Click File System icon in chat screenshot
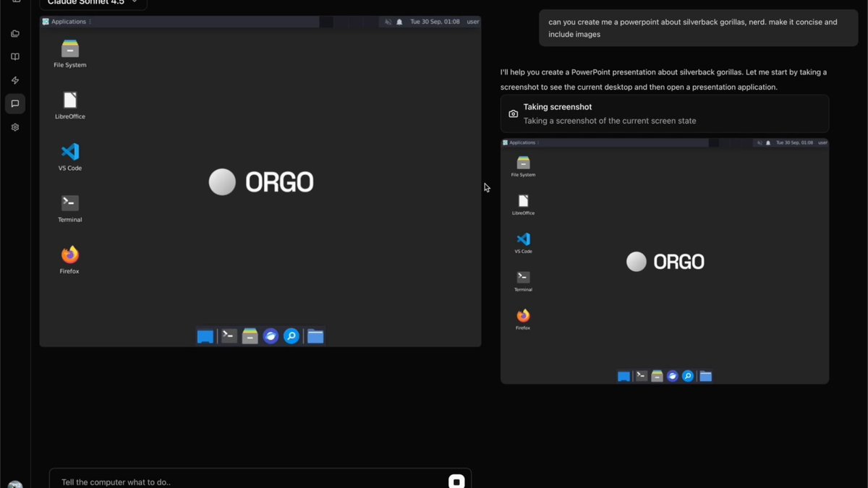Screen dimensions: 868x488 coord(523,166)
